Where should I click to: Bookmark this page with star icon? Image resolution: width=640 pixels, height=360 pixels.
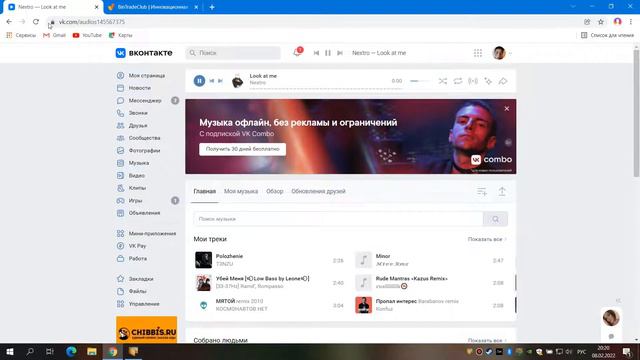pyautogui.click(x=600, y=22)
